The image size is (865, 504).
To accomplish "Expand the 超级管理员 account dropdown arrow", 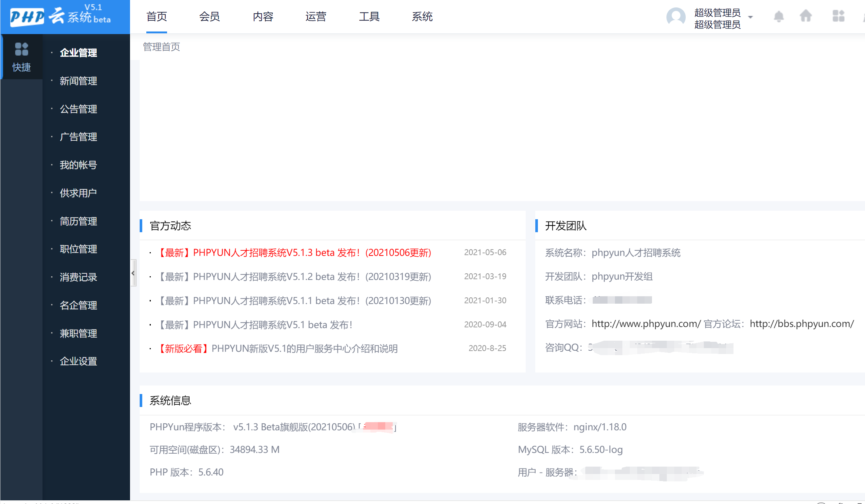I will 751,17.
